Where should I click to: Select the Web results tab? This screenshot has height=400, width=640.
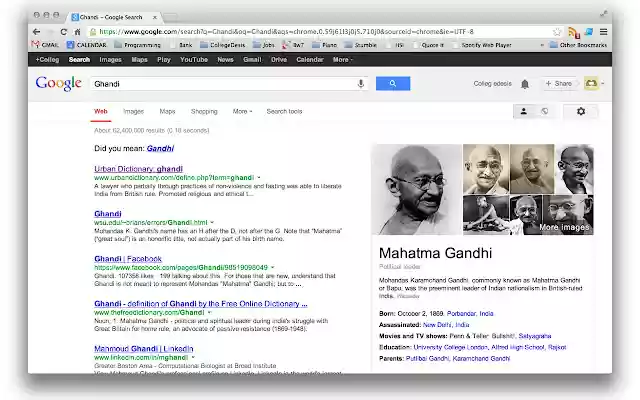coord(100,111)
